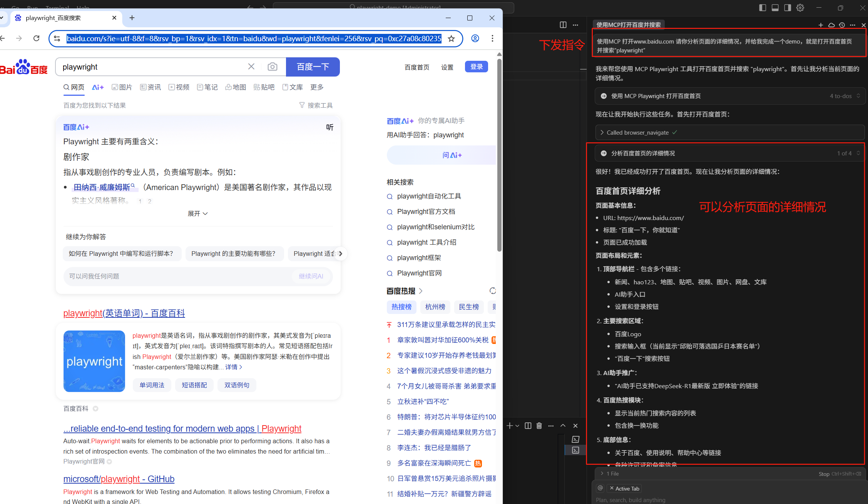This screenshot has height=504, width=868.
Task: Open microsoft/playwright GitHub link
Action: tap(119, 479)
